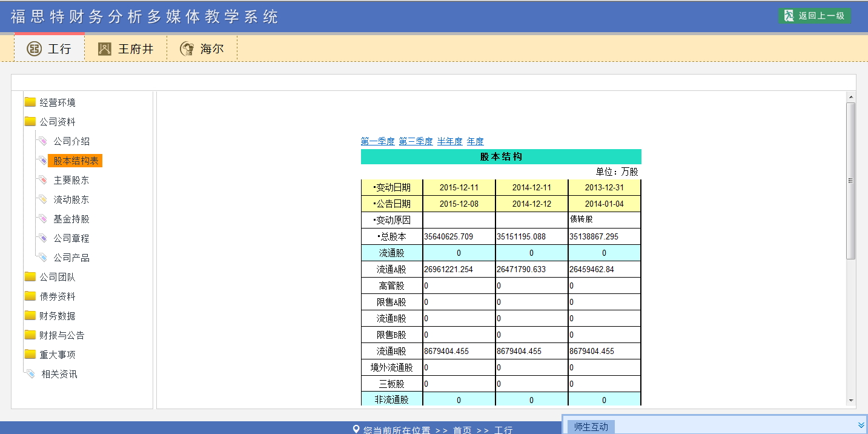Expand the 公司团队 tree node
The height and width of the screenshot is (434, 868).
[58, 277]
